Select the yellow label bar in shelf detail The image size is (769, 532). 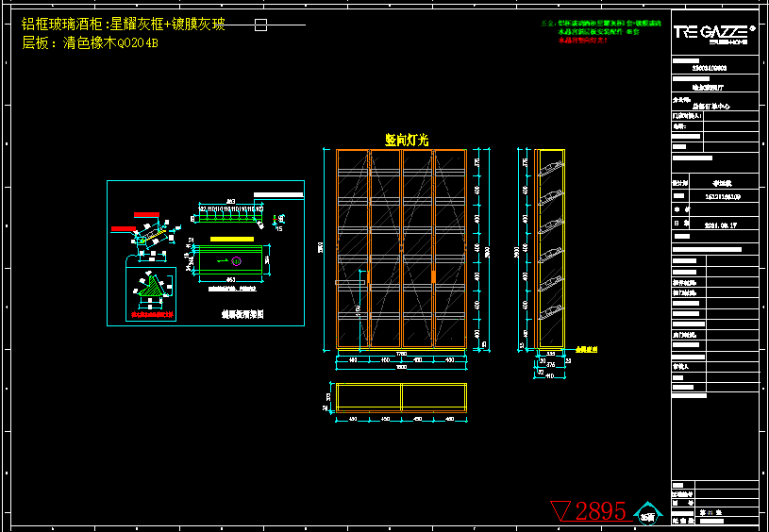coord(232,240)
